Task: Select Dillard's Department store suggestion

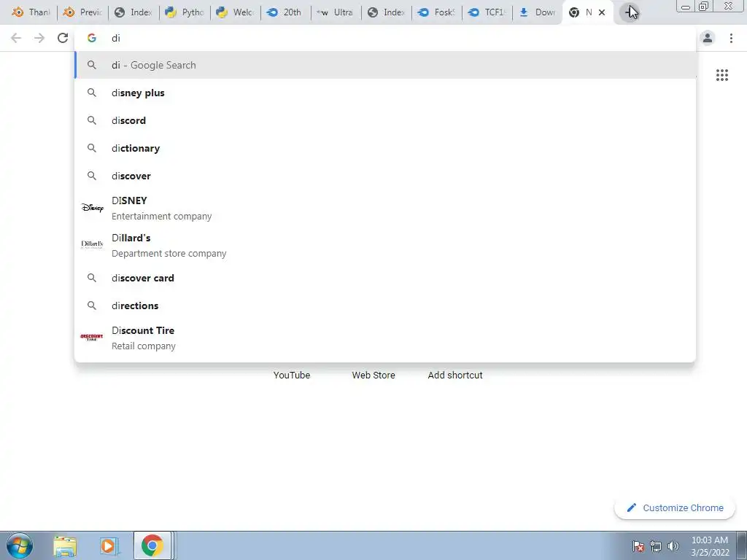Action: pyautogui.click(x=385, y=245)
